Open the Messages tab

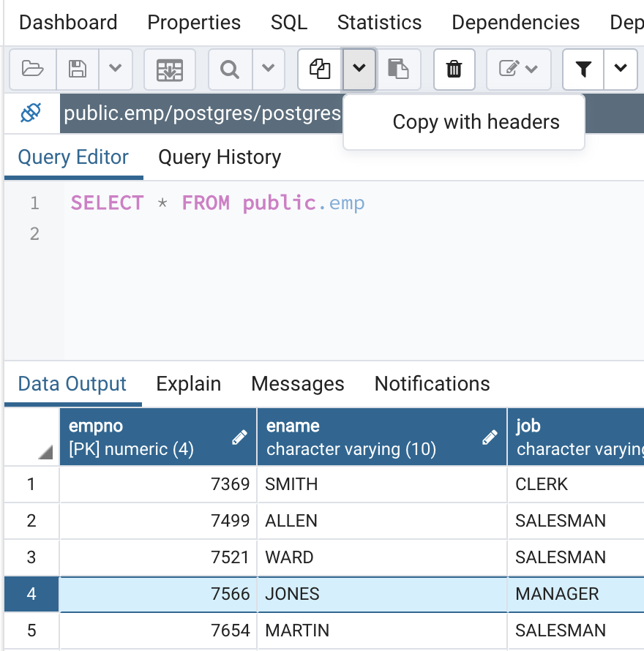(297, 384)
